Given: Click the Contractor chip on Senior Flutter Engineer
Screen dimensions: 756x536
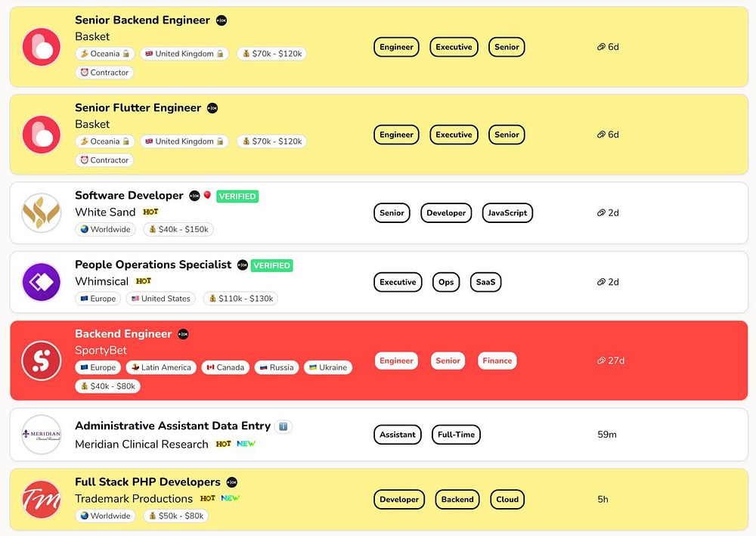Looking at the screenshot, I should pyautogui.click(x=104, y=160).
